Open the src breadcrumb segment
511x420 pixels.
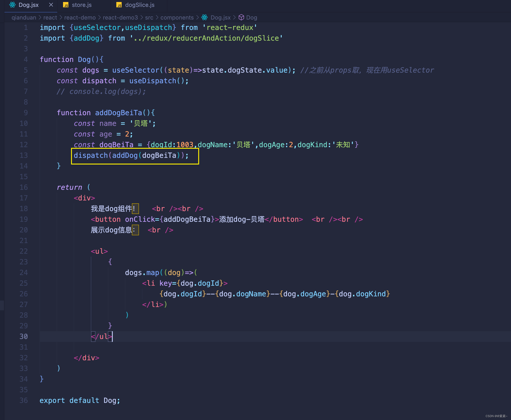click(149, 17)
